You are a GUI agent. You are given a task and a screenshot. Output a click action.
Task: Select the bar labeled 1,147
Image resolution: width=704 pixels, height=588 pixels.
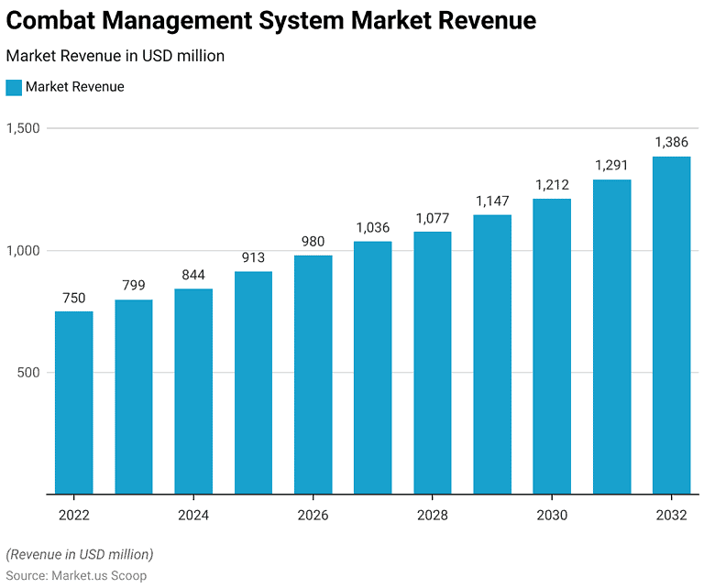pyautogui.click(x=492, y=354)
